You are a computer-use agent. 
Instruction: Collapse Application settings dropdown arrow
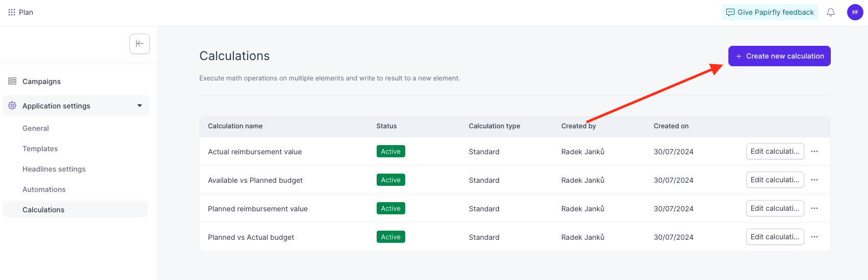[x=140, y=105]
